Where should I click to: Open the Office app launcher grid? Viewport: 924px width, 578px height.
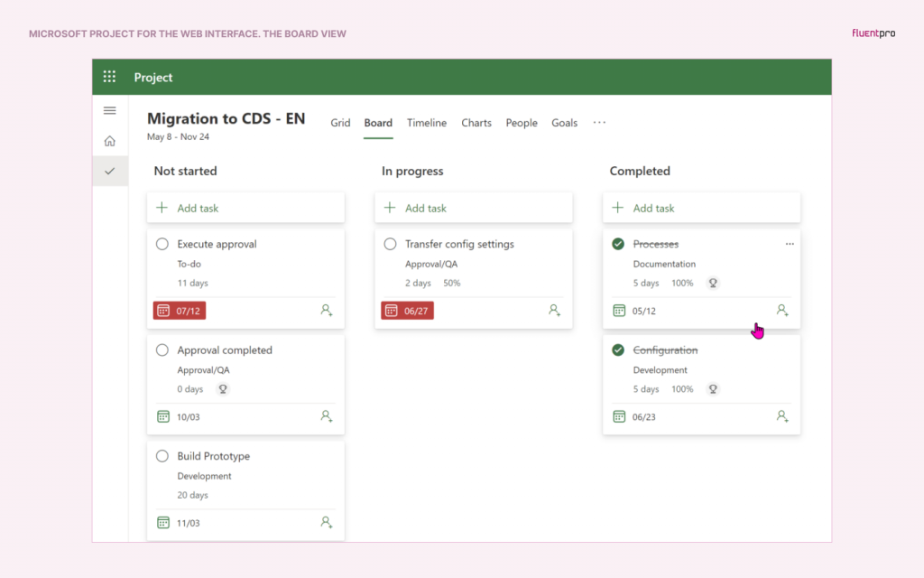coord(109,77)
